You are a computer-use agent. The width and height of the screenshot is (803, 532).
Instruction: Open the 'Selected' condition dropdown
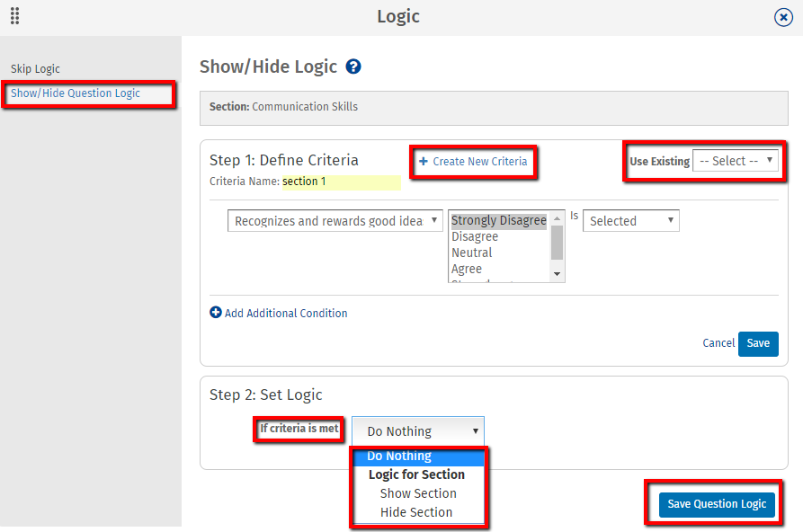pyautogui.click(x=630, y=221)
